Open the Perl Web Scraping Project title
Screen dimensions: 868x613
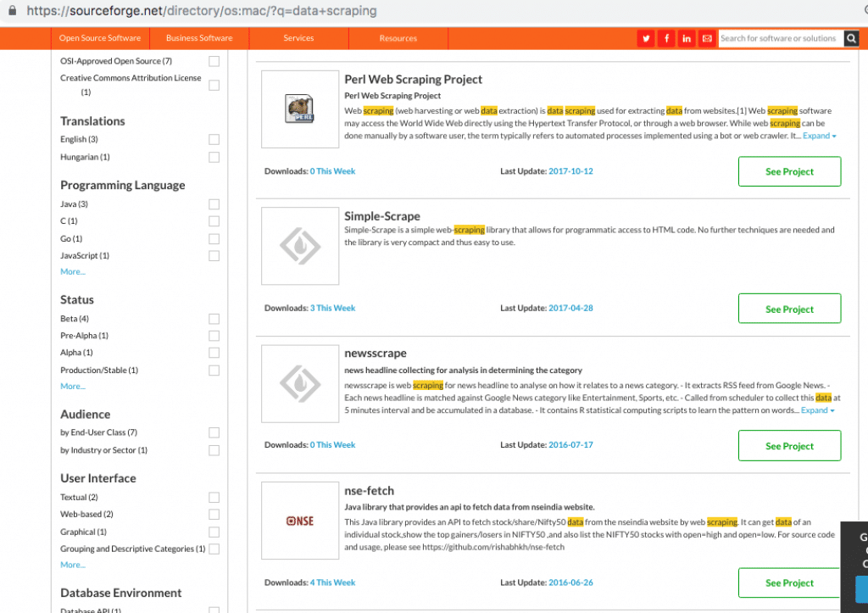point(413,79)
